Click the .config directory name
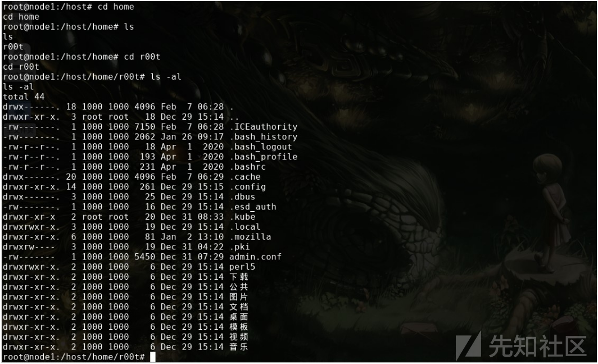This screenshot has height=364, width=598. 247,186
